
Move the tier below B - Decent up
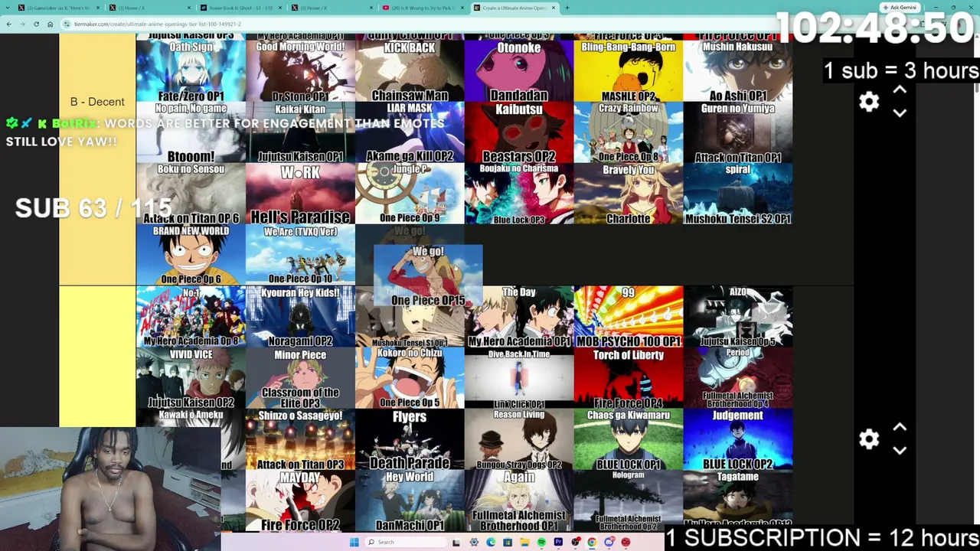coord(900,428)
